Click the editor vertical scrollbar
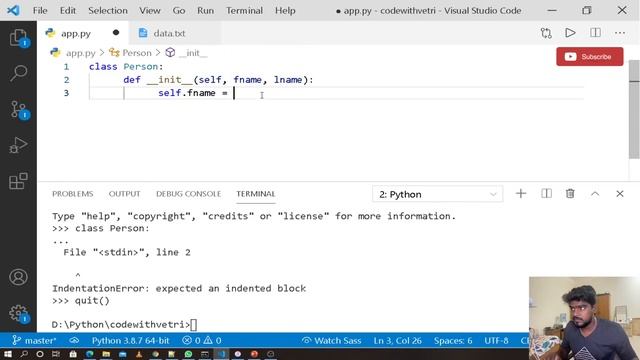 tap(634, 109)
